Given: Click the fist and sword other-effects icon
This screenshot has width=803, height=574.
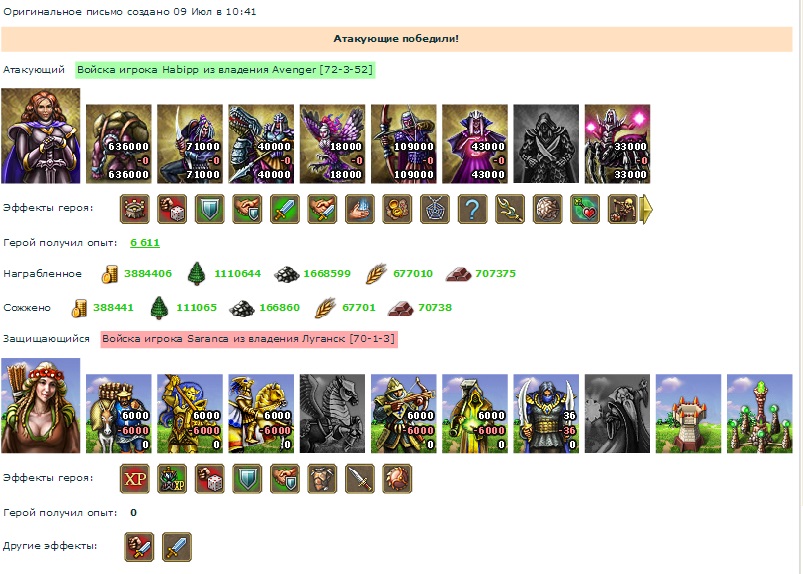Looking at the screenshot, I should click(139, 547).
